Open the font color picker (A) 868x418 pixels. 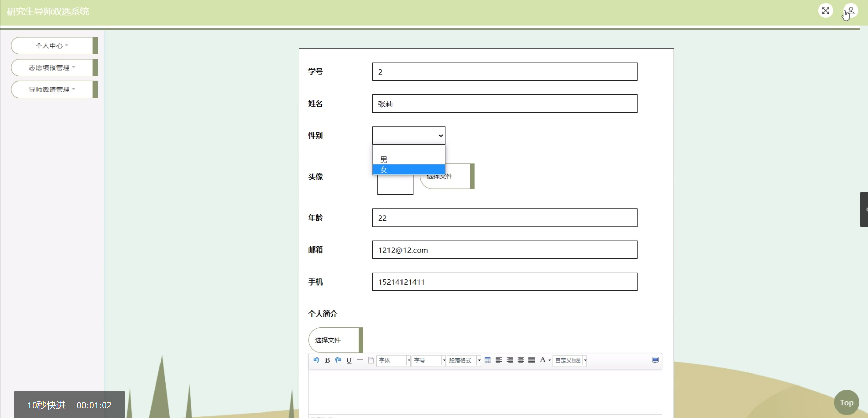(542, 360)
